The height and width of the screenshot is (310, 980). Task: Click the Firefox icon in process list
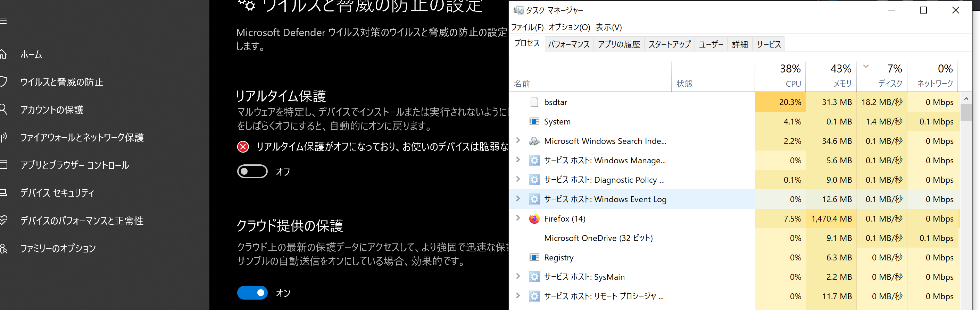(x=534, y=218)
